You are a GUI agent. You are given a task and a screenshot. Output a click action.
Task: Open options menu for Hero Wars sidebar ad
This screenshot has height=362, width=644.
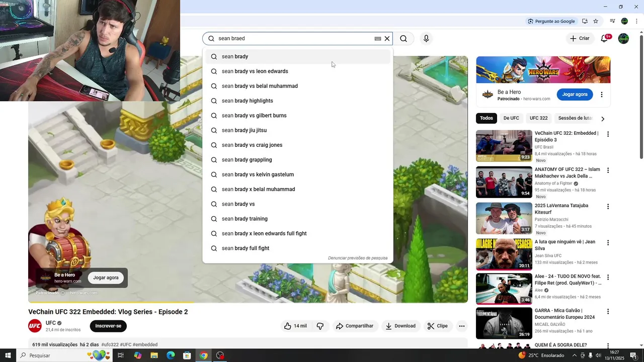(x=601, y=95)
